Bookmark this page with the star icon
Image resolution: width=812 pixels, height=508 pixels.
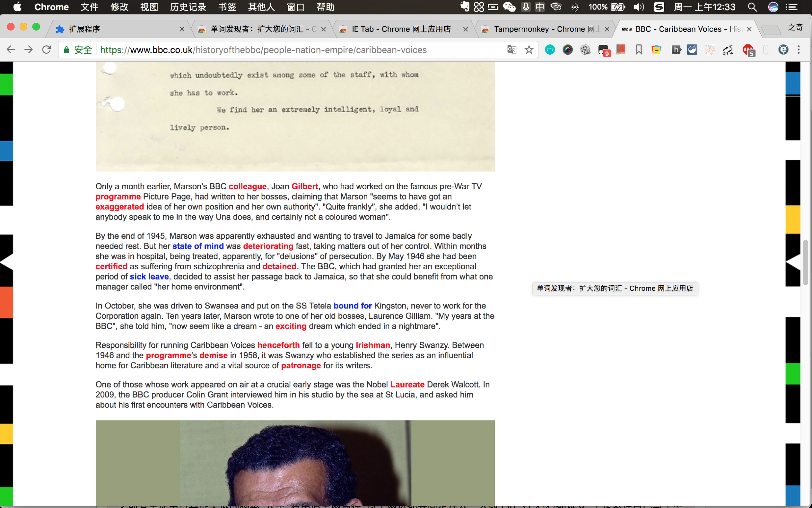click(529, 50)
